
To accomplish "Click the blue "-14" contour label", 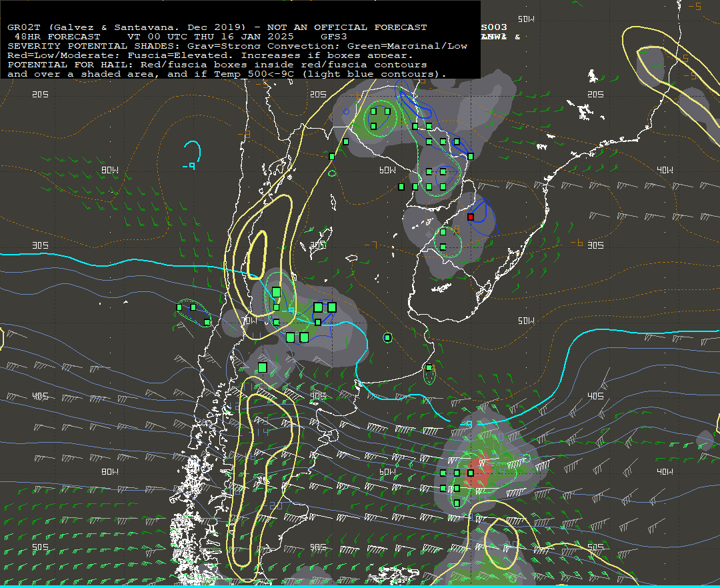I will [260, 432].
